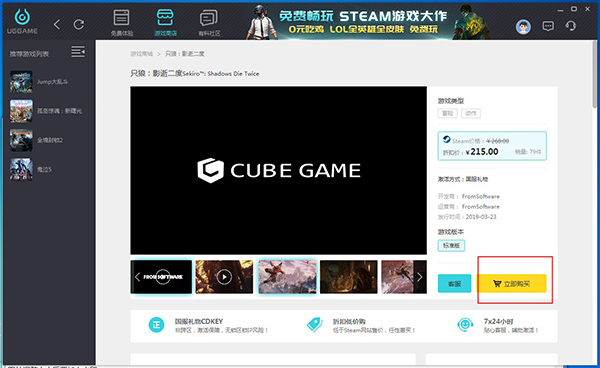The height and width of the screenshot is (368, 600).
Task: Open the messages chat bubble icon
Action: click(x=548, y=26)
